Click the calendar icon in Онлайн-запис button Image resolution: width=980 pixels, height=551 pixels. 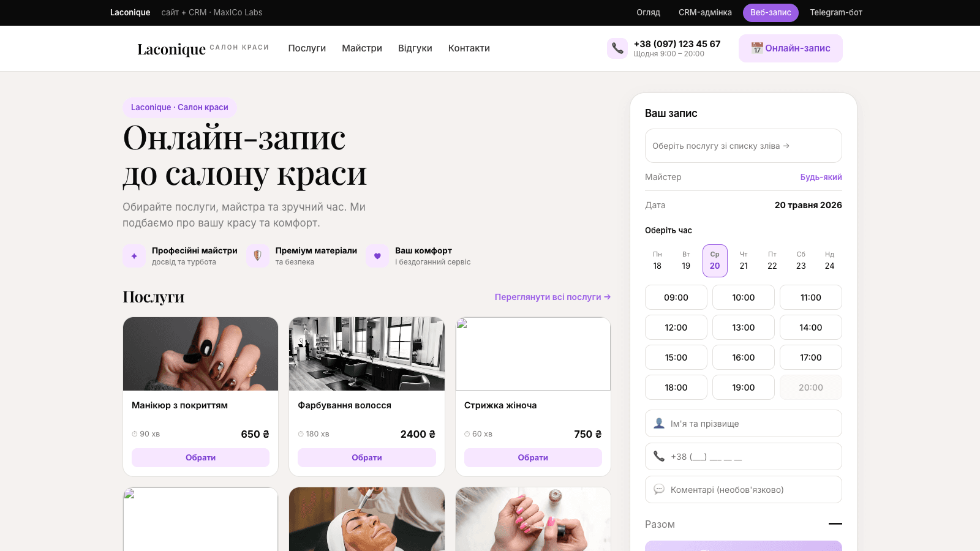(757, 48)
